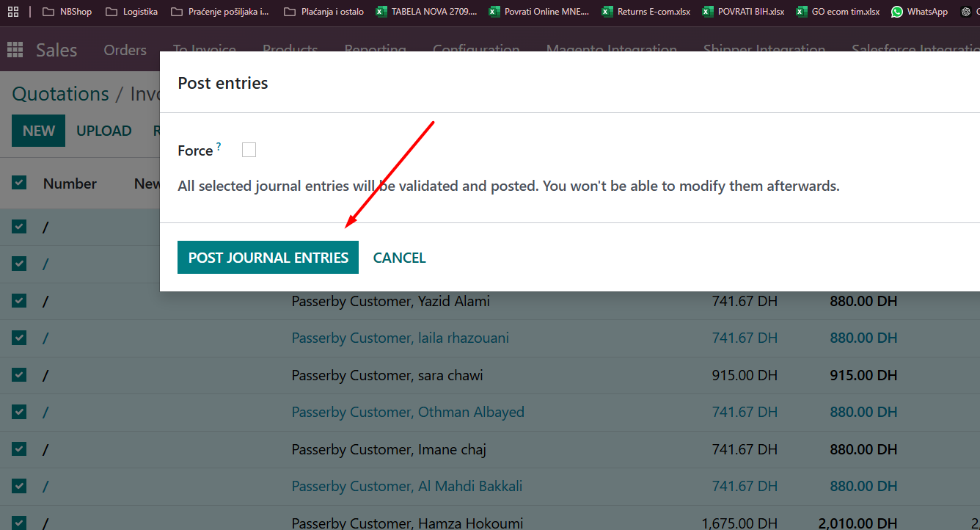
Task: Open the browser apps grid in the bookmarks bar
Action: pos(13,12)
